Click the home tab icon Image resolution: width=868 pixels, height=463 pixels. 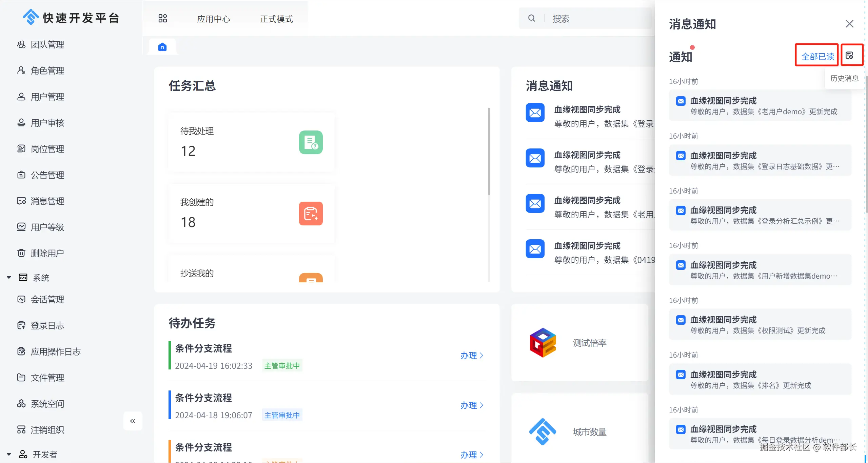[x=162, y=47]
